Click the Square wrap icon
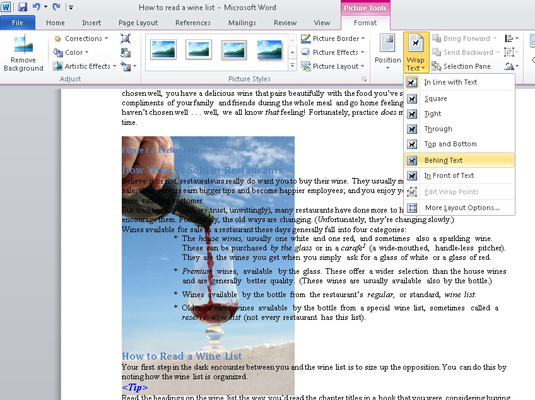This screenshot has height=400, width=535. 412,99
